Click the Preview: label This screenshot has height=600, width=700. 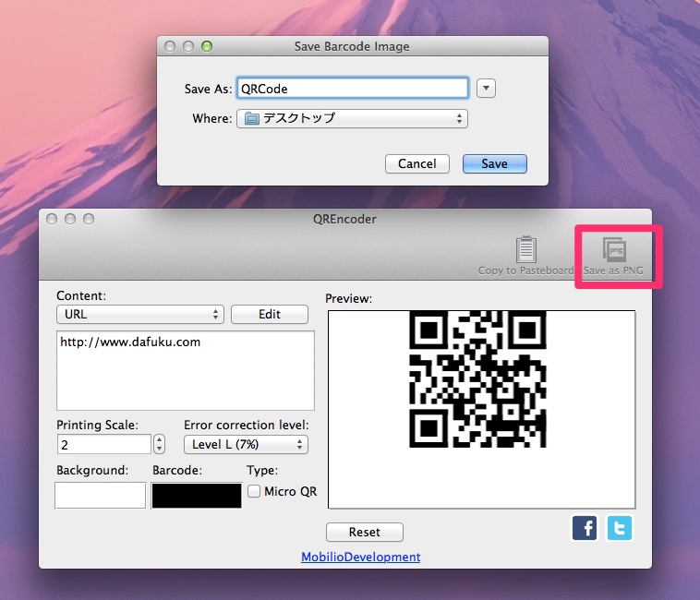coord(349,298)
